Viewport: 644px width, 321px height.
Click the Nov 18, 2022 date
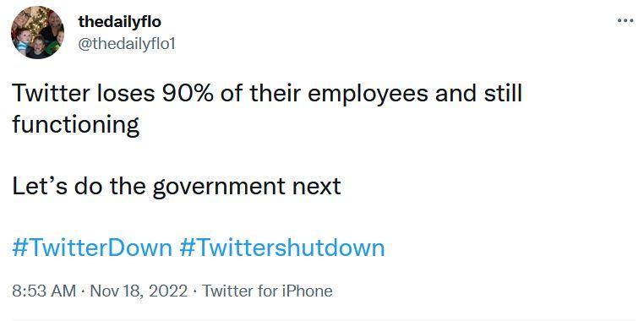[139, 291]
